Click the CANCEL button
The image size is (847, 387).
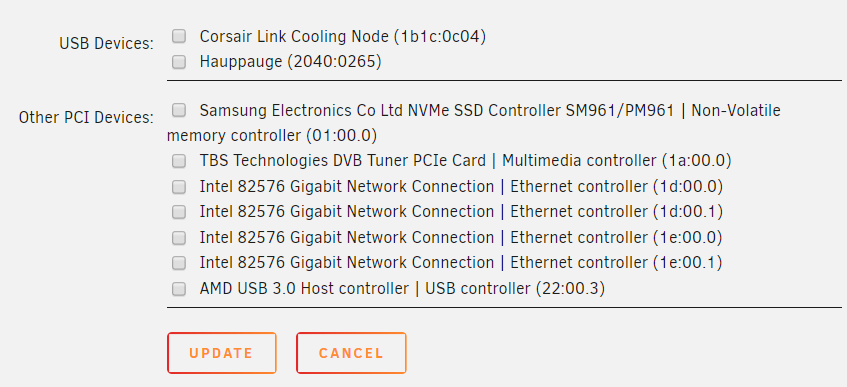point(351,353)
